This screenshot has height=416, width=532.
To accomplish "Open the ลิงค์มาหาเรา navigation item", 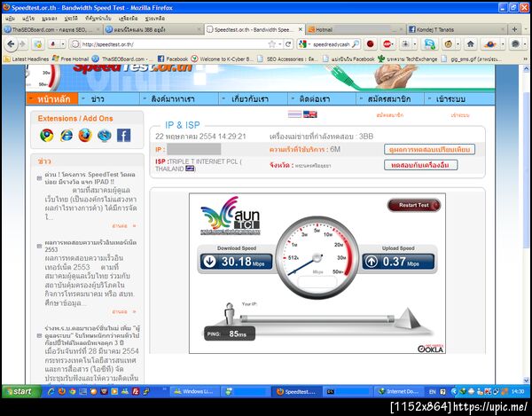I will (179, 99).
